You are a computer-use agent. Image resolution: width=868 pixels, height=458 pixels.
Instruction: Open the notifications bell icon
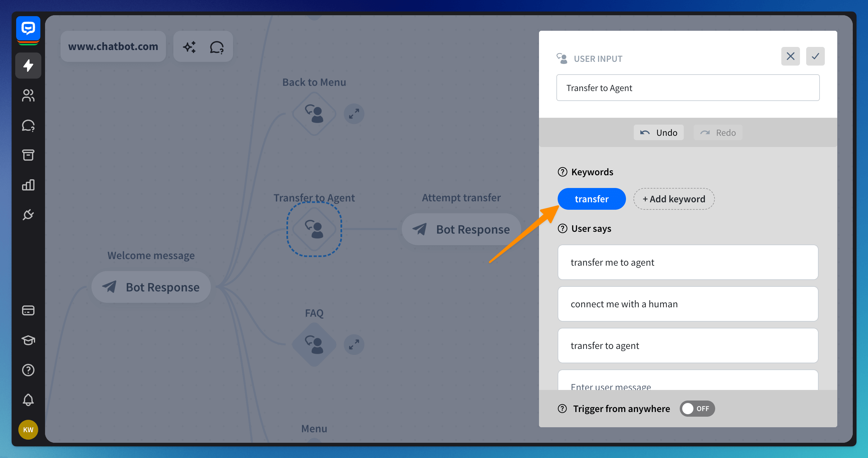[x=28, y=400]
